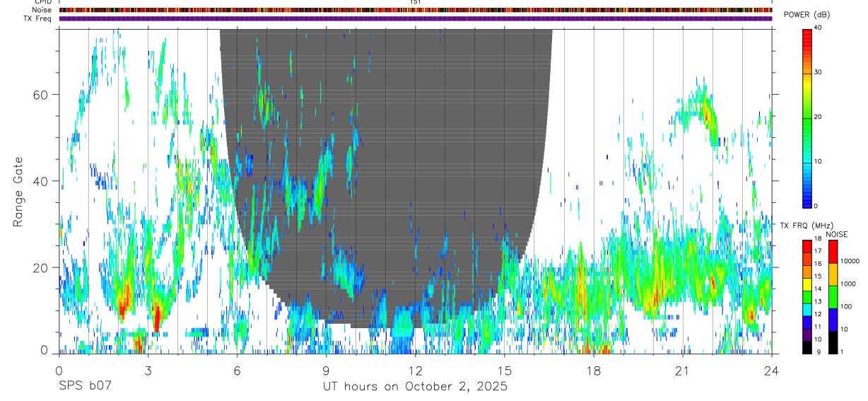Select the red top NOISE legend swatch
Image resolution: width=868 pixels, height=401 pixels.
click(x=833, y=252)
